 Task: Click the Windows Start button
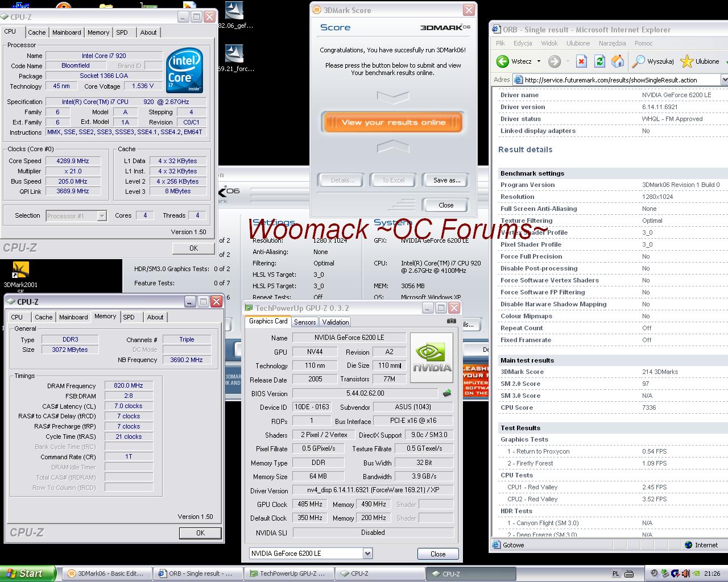[x=28, y=573]
